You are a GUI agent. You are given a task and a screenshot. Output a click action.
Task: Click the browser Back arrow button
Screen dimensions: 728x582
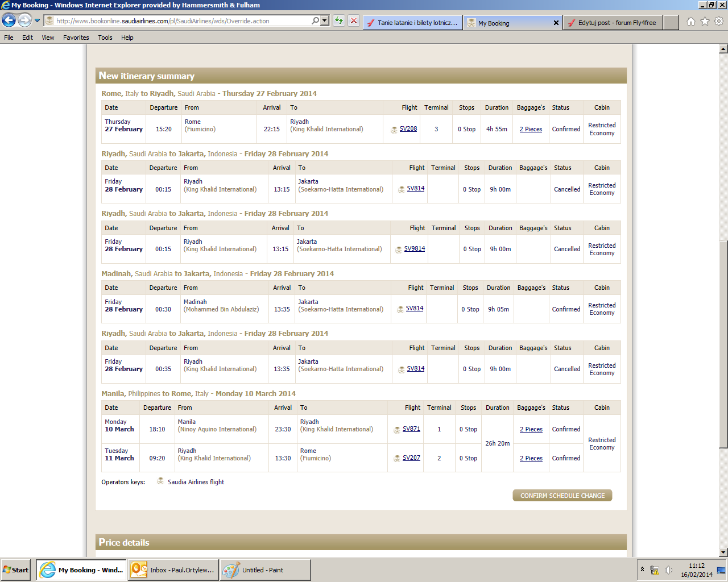click(9, 20)
